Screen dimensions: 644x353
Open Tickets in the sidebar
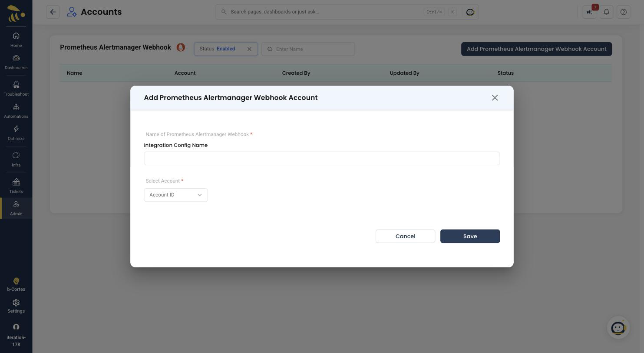(x=16, y=186)
